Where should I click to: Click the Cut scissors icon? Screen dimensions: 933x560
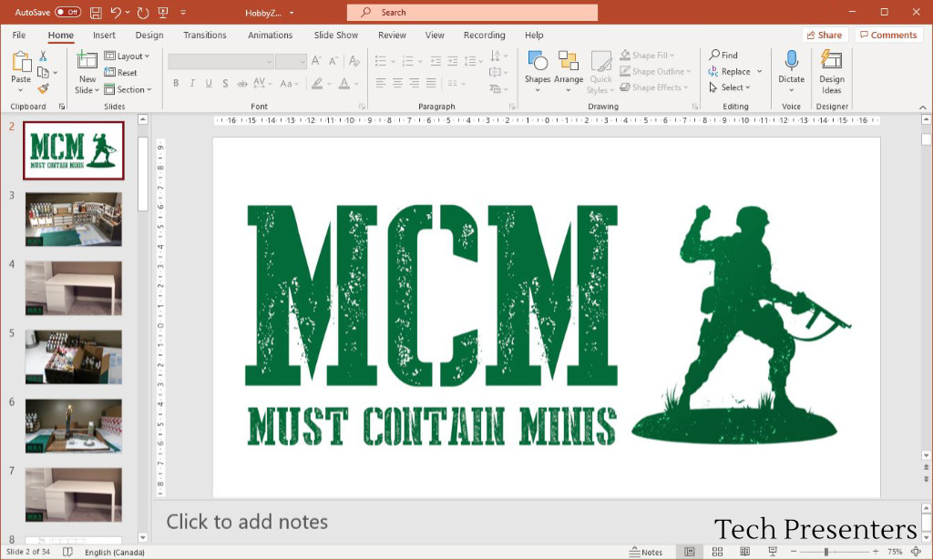43,56
